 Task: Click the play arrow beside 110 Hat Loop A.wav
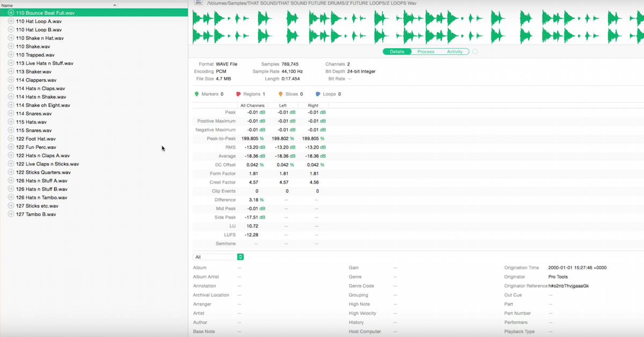12,21
